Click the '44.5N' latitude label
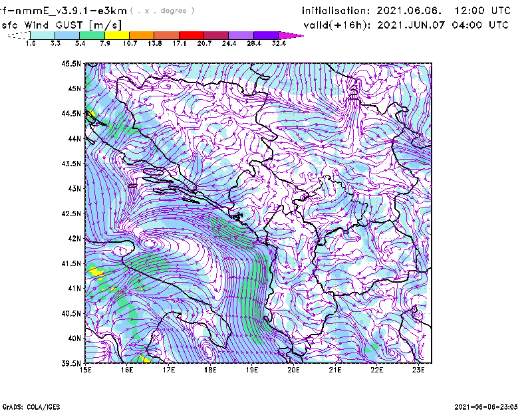The height and width of the screenshot is (411, 532). click(x=71, y=114)
